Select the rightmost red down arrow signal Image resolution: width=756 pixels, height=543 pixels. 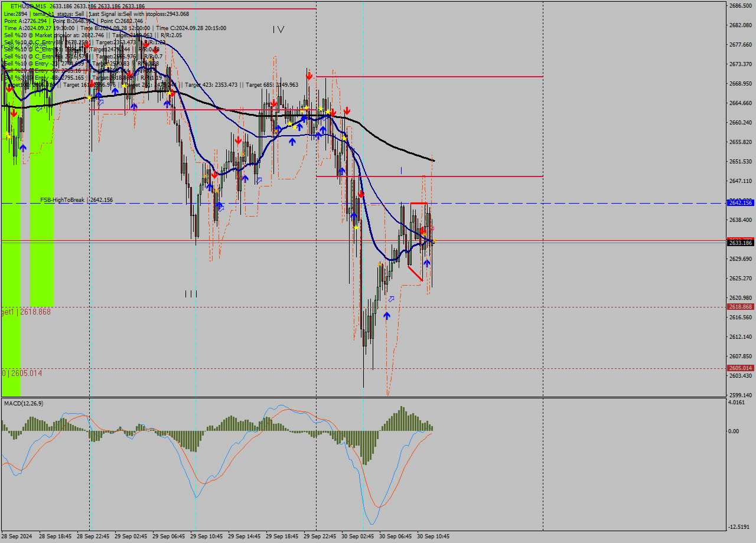(x=423, y=233)
